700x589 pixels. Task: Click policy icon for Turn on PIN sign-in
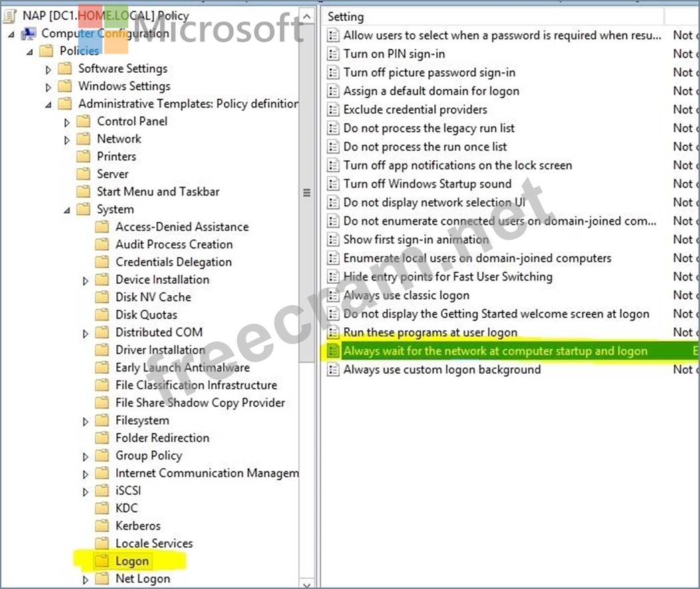pos(333,54)
